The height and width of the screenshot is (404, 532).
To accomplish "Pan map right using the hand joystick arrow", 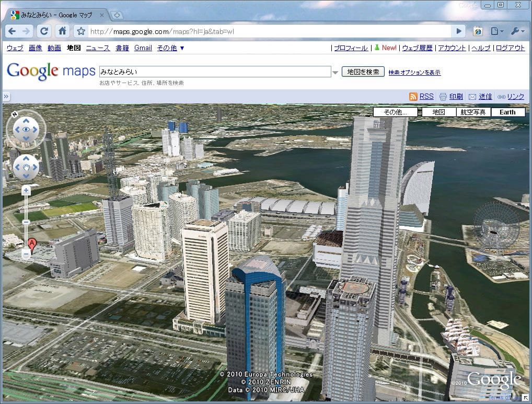I will click(36, 167).
